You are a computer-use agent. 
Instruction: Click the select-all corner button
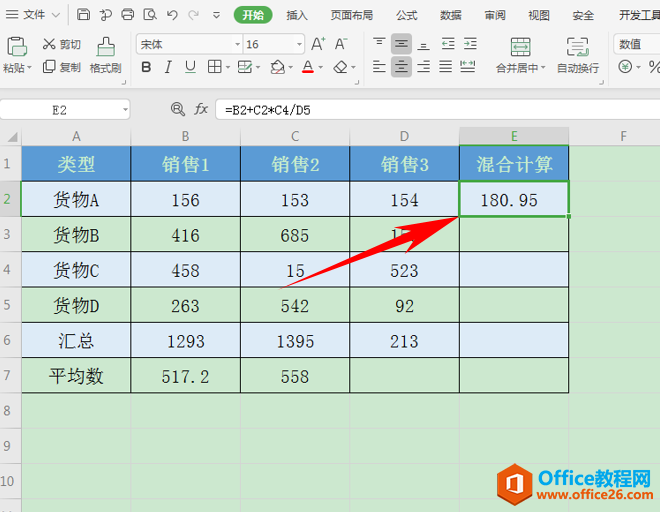coord(11,136)
